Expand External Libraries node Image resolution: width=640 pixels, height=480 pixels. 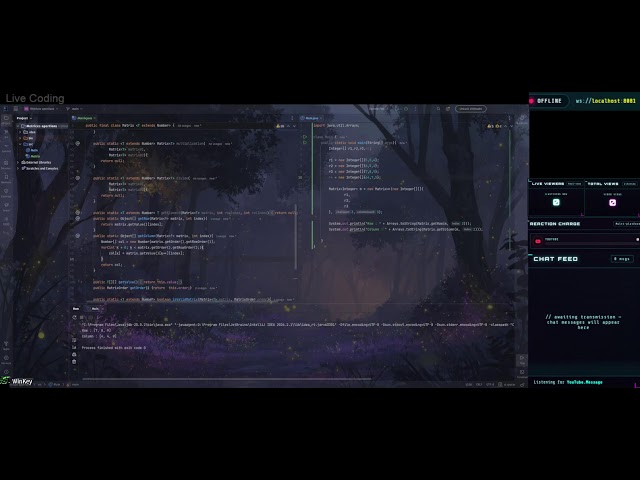coord(18,162)
